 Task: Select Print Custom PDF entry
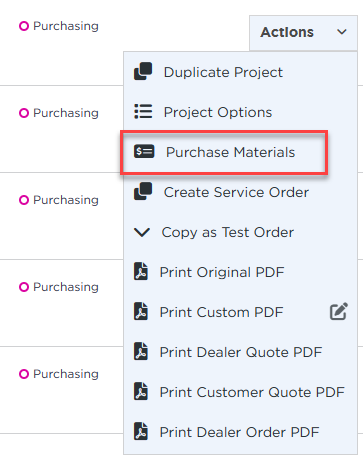[221, 312]
